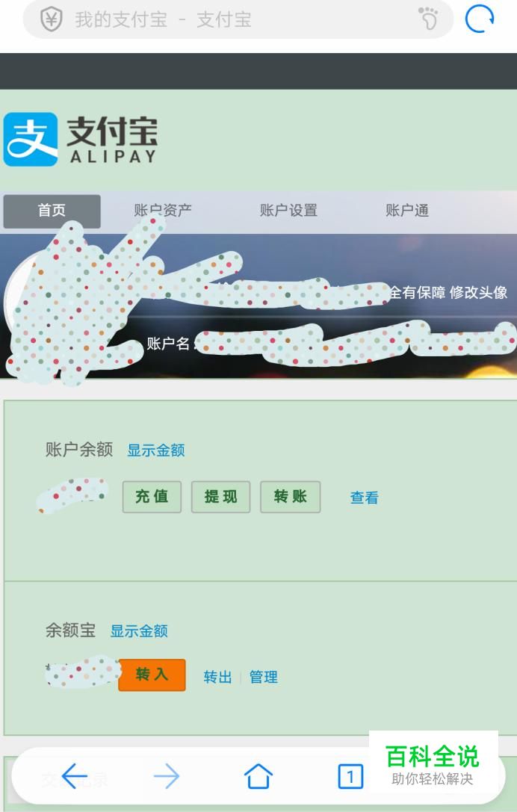Click the 充值 button
This screenshot has width=517, height=812.
(x=152, y=497)
